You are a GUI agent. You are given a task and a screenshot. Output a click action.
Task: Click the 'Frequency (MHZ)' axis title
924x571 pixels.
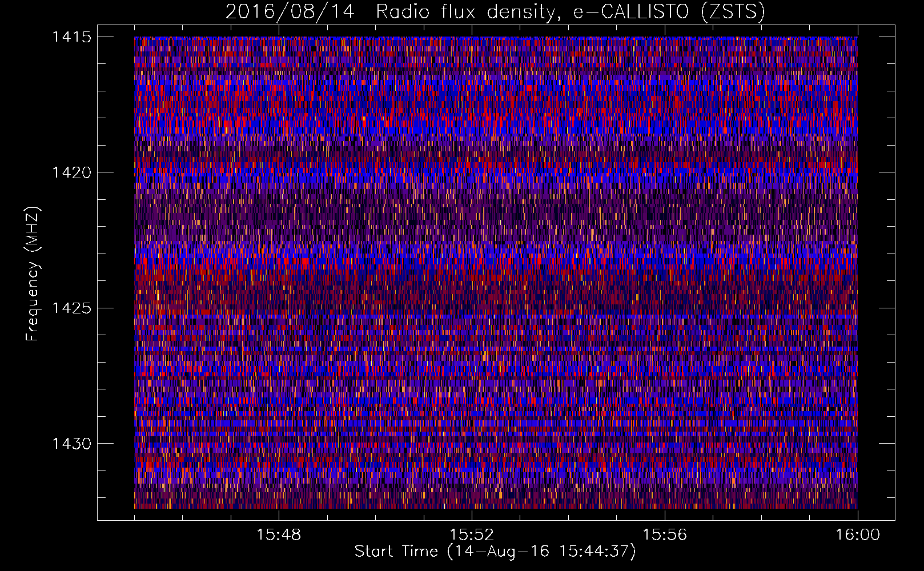point(33,274)
